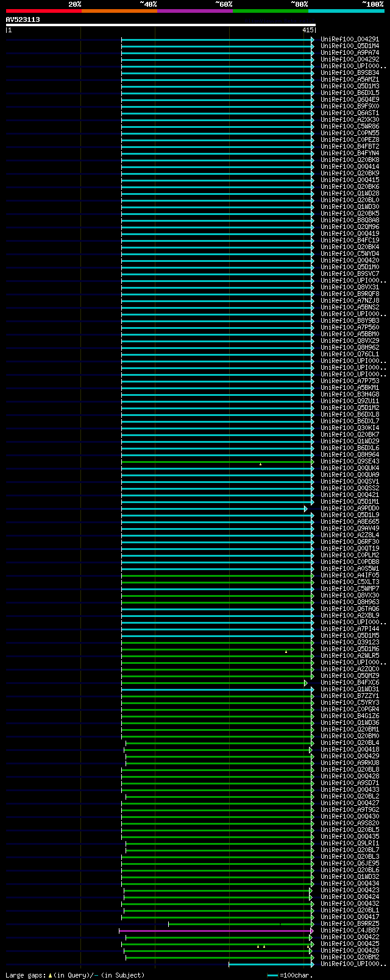Select hit UniRef100_A9RKU8
The image size is (390, 980).
[350, 763]
